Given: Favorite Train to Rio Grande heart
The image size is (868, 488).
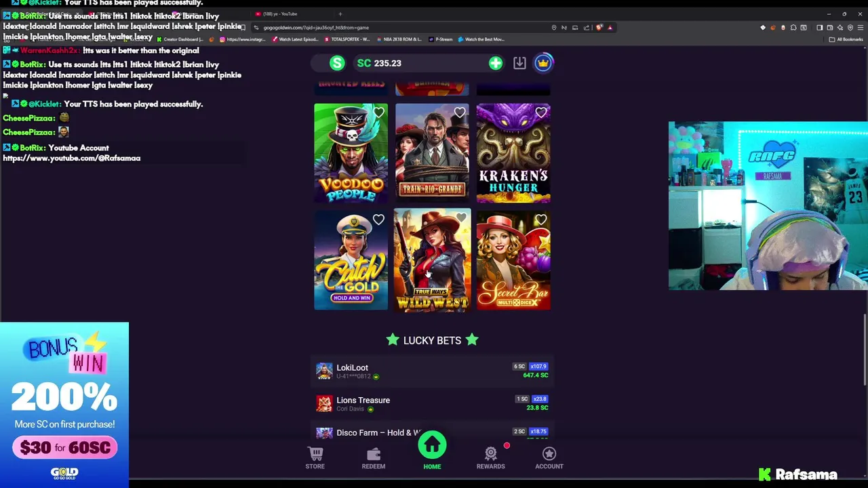Looking at the screenshot, I should click(x=460, y=113).
